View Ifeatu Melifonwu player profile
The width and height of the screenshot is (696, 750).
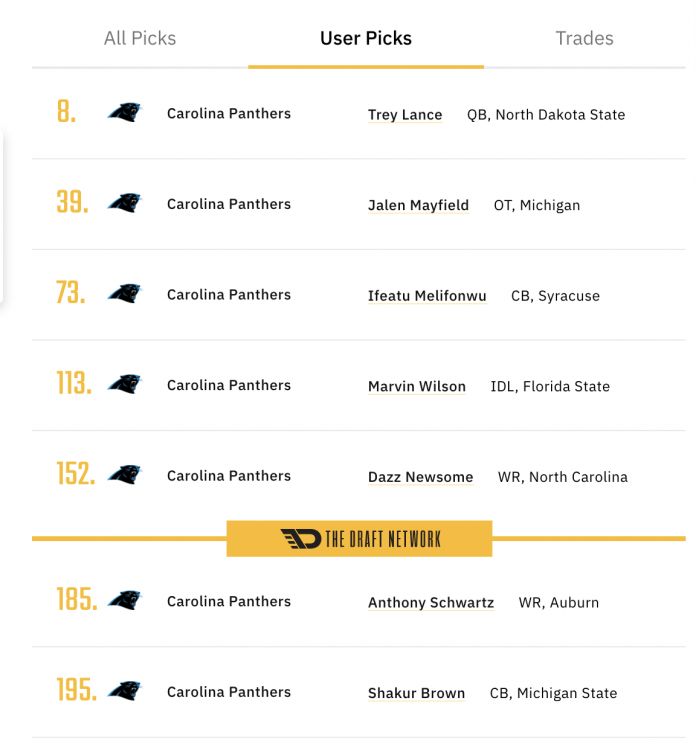[427, 296]
